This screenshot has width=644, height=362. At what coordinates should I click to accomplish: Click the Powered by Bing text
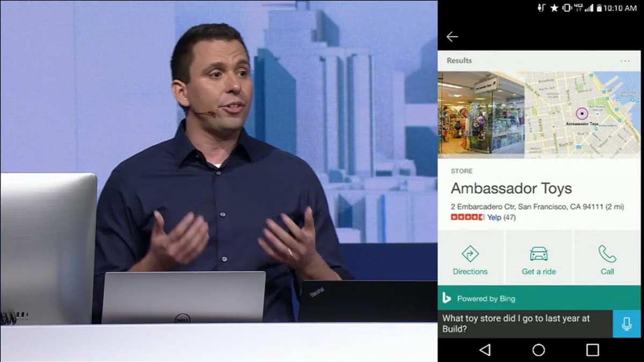[486, 299]
